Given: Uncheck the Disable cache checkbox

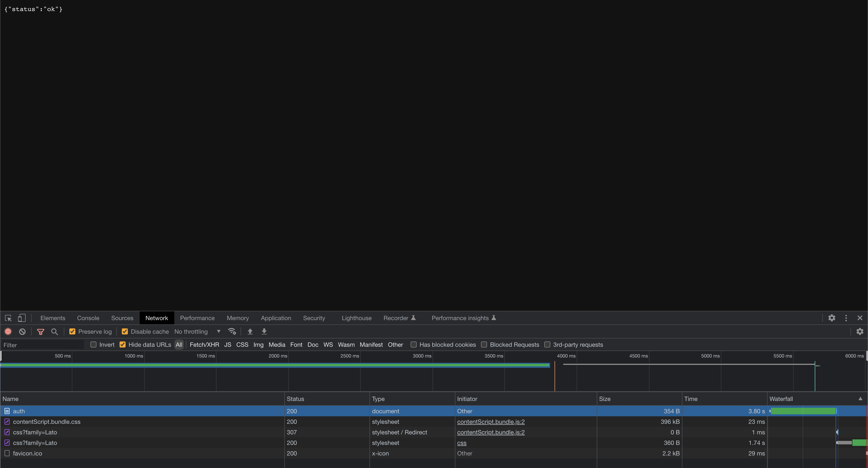Looking at the screenshot, I should (125, 332).
